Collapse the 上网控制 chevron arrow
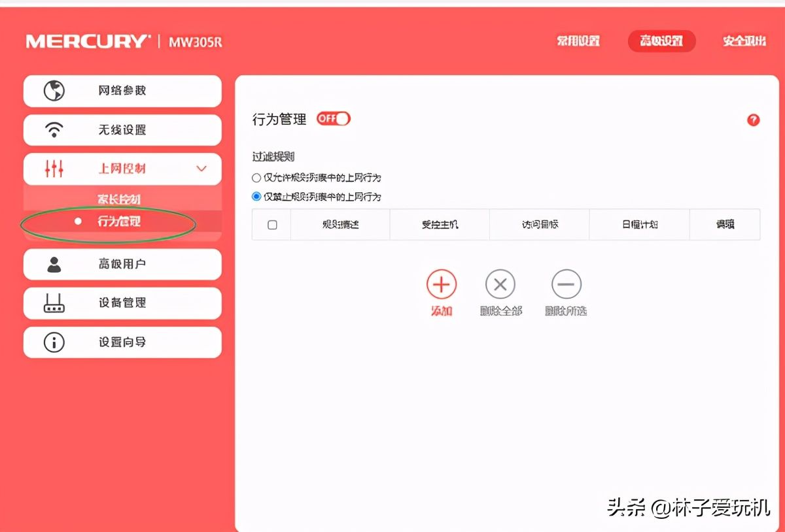This screenshot has height=532, width=785. point(201,169)
